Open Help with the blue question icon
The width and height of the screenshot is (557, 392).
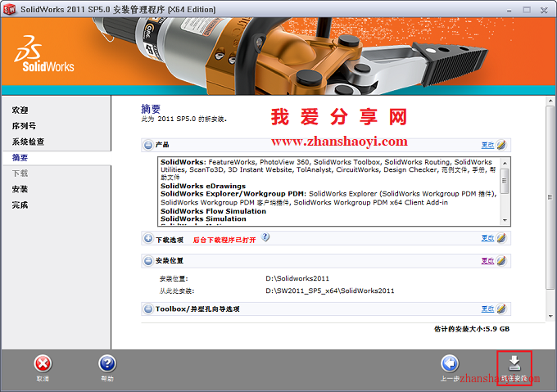(x=107, y=364)
